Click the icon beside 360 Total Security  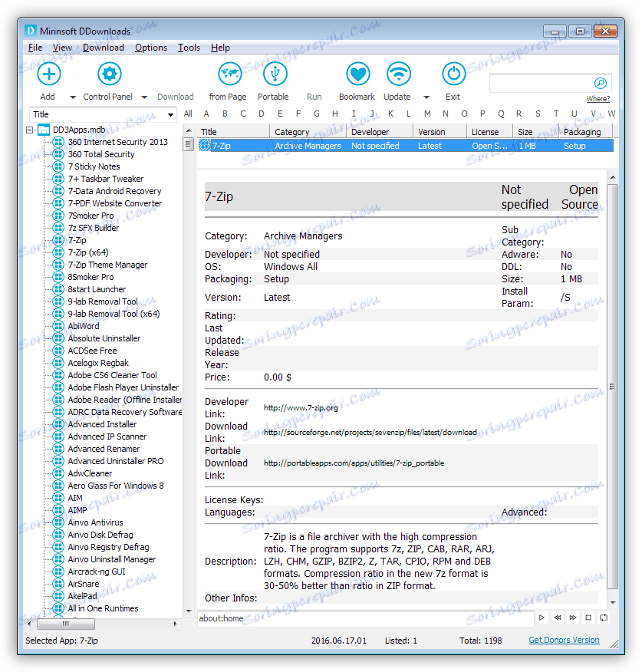pos(58,154)
